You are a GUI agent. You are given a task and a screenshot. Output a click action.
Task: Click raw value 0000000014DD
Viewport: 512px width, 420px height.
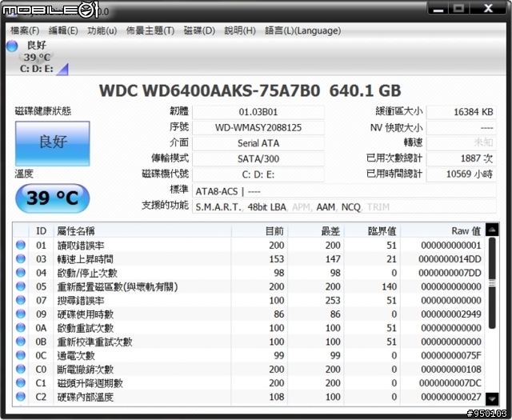[x=450, y=259]
